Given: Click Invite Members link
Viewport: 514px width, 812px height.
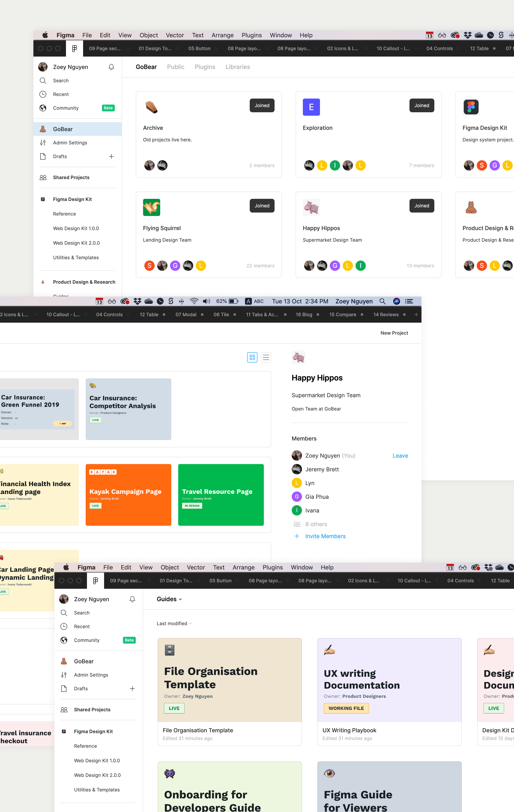Looking at the screenshot, I should (325, 536).
